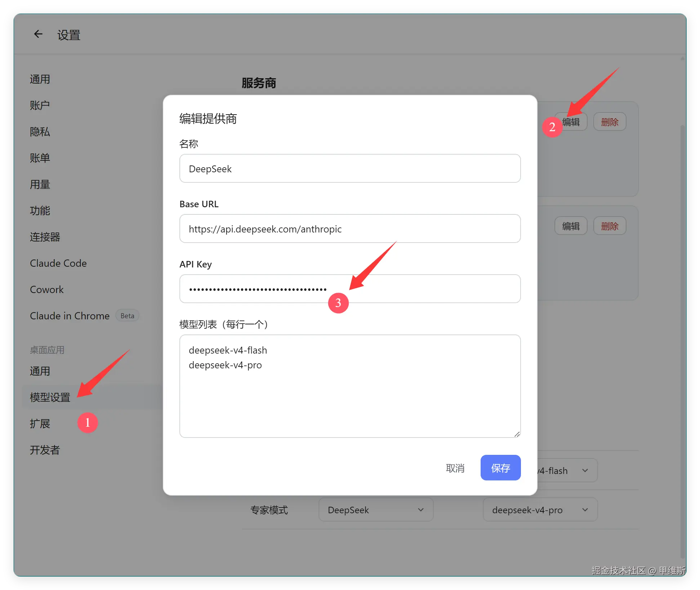Click the vertical scrollbar of the settings page
This screenshot has height=590, width=700.
pyautogui.click(x=682, y=342)
